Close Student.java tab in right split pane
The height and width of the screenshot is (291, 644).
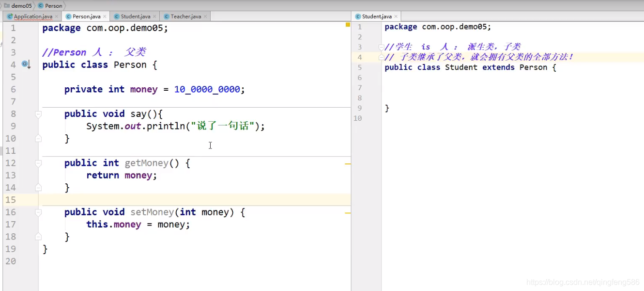click(x=396, y=16)
